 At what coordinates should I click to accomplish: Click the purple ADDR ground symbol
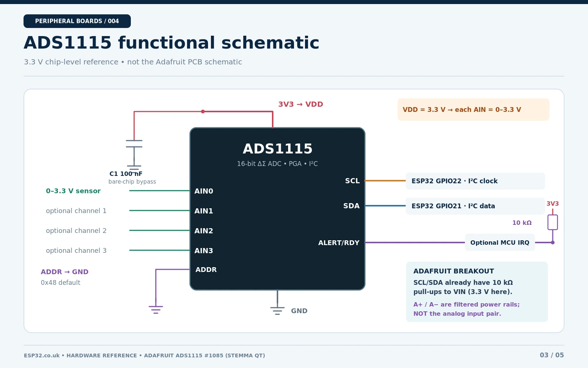tap(156, 309)
